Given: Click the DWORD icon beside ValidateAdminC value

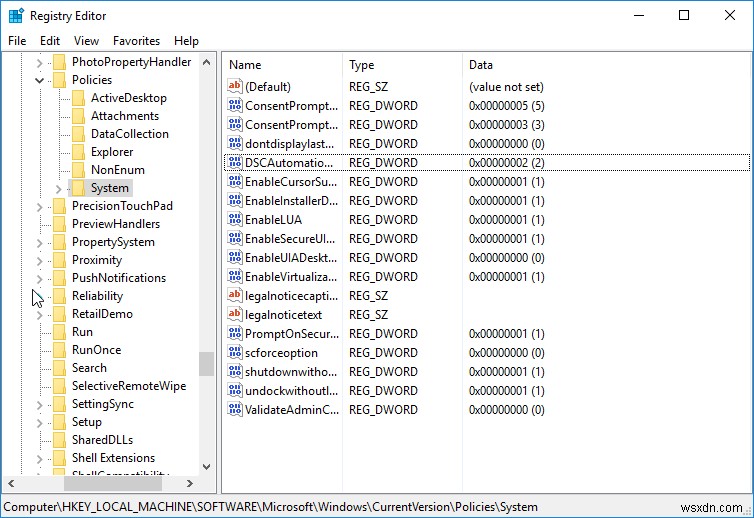Looking at the screenshot, I should pos(235,409).
